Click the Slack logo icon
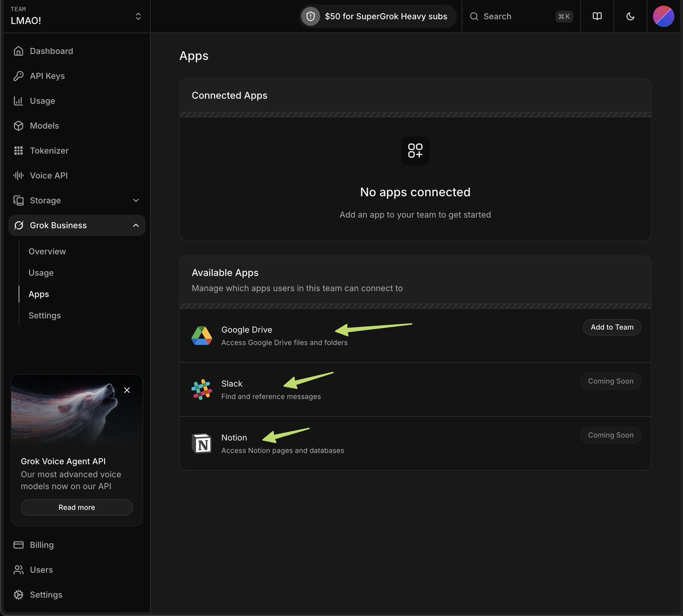683x616 pixels. [201, 390]
